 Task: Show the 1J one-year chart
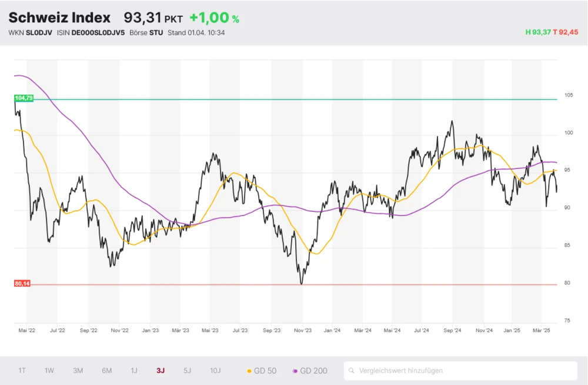(134, 370)
